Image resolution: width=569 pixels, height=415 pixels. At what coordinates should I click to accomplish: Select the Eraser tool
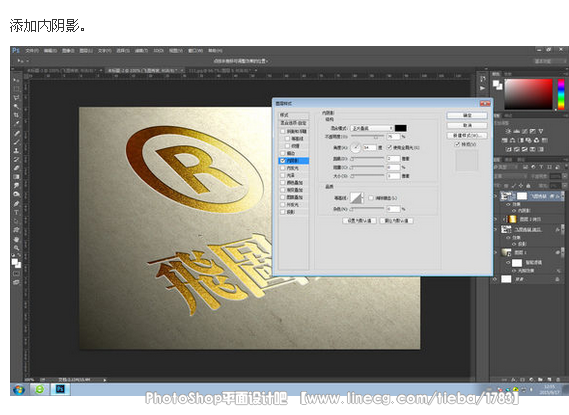tap(16, 168)
